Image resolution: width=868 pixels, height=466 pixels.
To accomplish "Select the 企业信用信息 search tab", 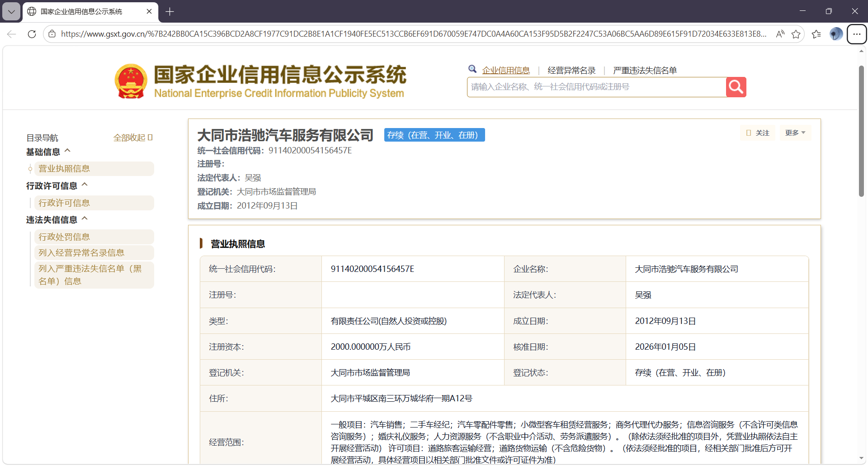I will 506,70.
